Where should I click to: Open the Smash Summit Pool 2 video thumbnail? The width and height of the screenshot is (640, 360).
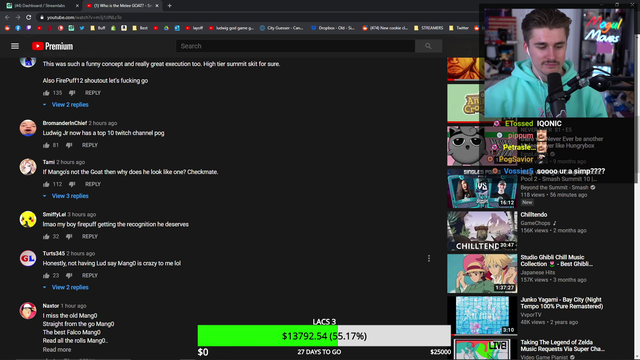482,189
